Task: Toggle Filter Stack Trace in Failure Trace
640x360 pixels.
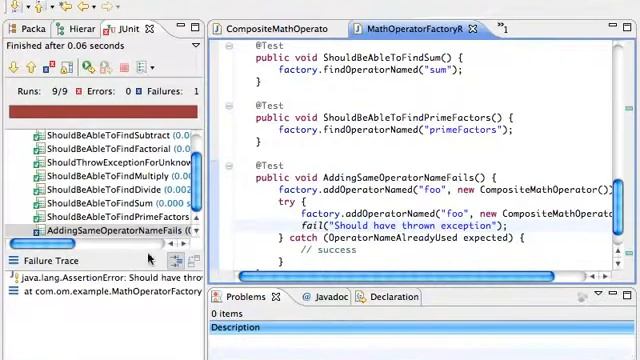Action: pyautogui.click(x=176, y=261)
